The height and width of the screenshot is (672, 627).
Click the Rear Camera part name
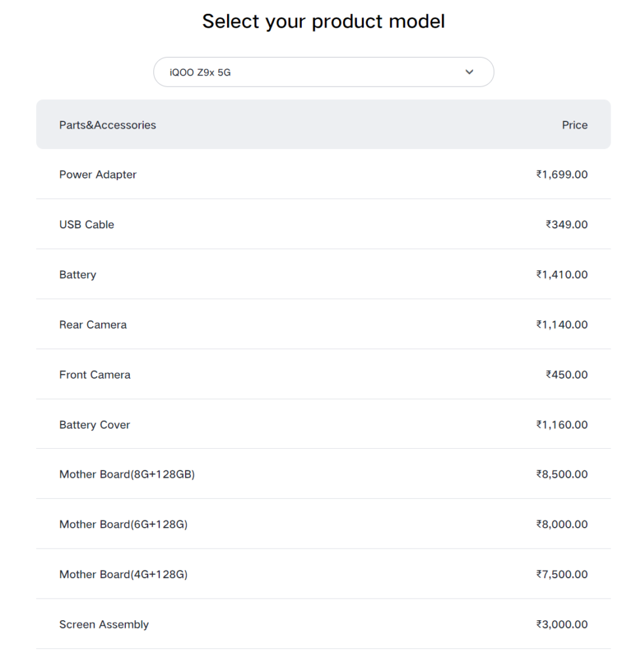click(x=92, y=325)
